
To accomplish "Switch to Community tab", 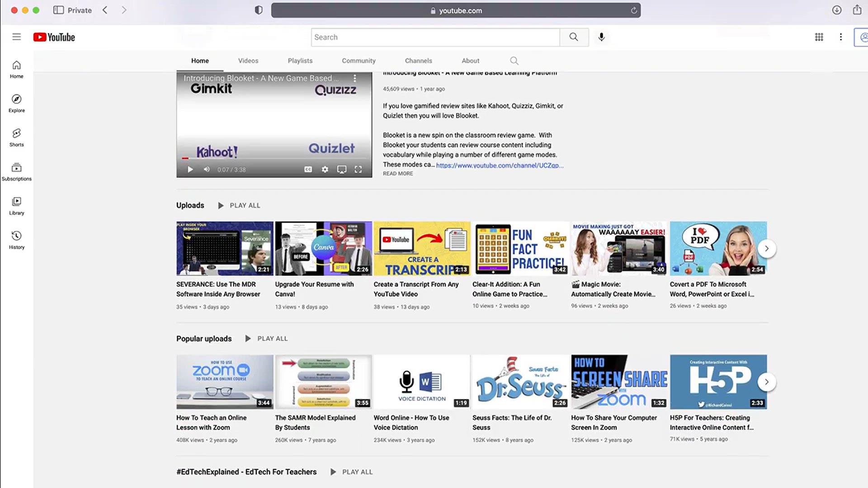I will [359, 61].
